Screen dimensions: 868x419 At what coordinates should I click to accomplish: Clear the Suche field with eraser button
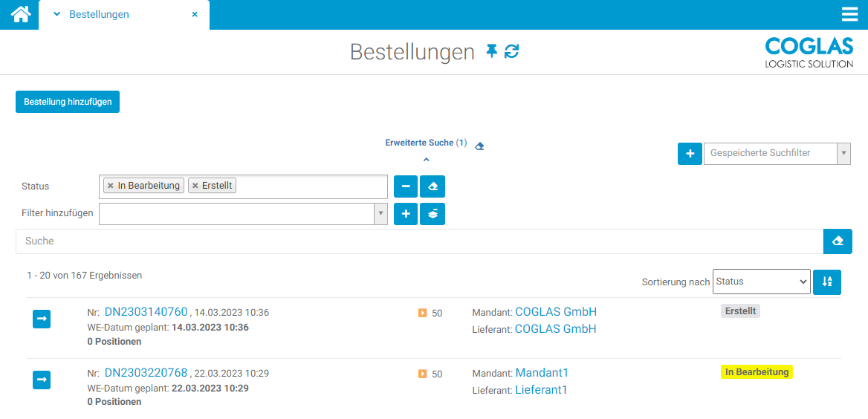[838, 241]
